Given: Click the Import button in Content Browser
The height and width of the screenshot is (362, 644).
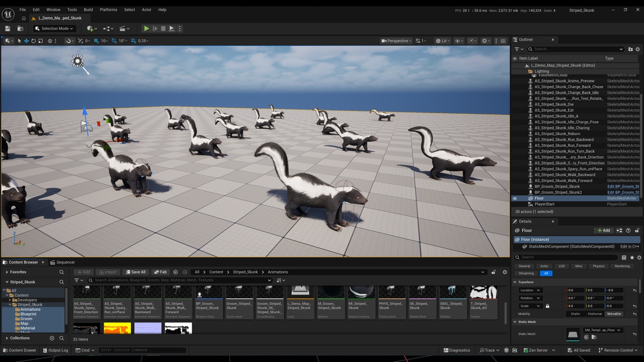Looking at the screenshot, I should pos(108,272).
